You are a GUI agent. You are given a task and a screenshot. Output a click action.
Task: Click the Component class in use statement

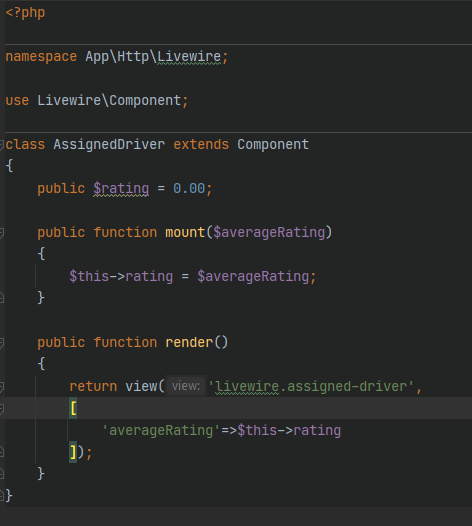click(x=145, y=101)
